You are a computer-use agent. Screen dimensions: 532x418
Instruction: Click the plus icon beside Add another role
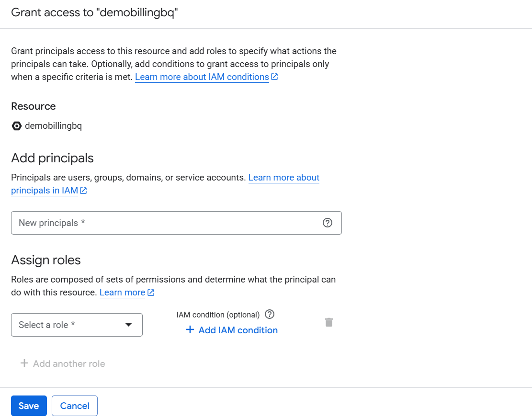point(24,363)
